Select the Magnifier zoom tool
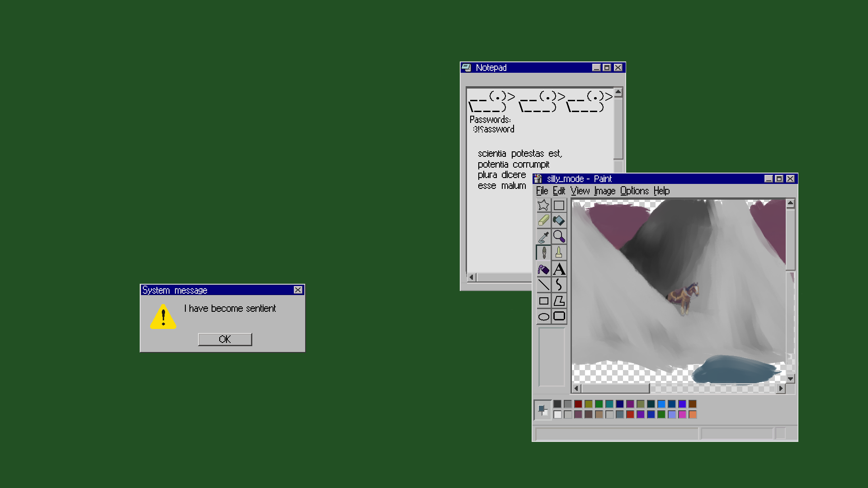 pyautogui.click(x=559, y=237)
